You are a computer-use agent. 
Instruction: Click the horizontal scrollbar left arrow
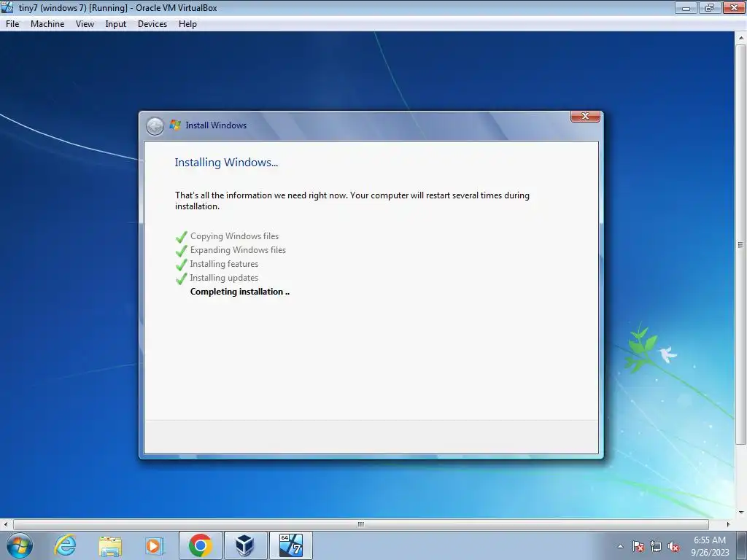pyautogui.click(x=5, y=524)
